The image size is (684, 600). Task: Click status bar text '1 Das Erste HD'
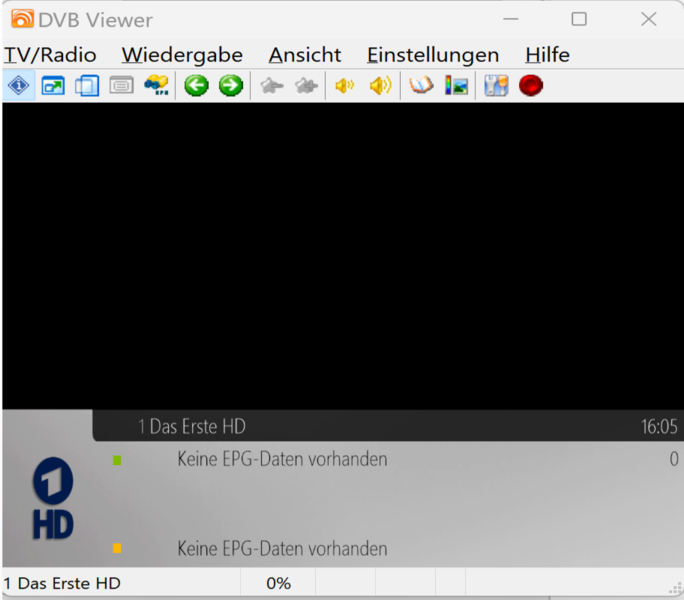tap(62, 583)
